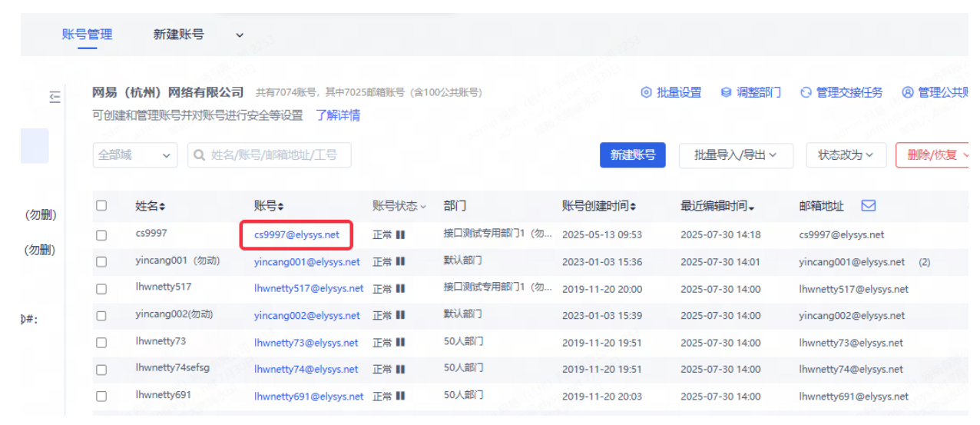Focus the 姓名/账号/邮箱地址/工号 search field
Viewport: 980px width, 425px height.
(x=270, y=155)
